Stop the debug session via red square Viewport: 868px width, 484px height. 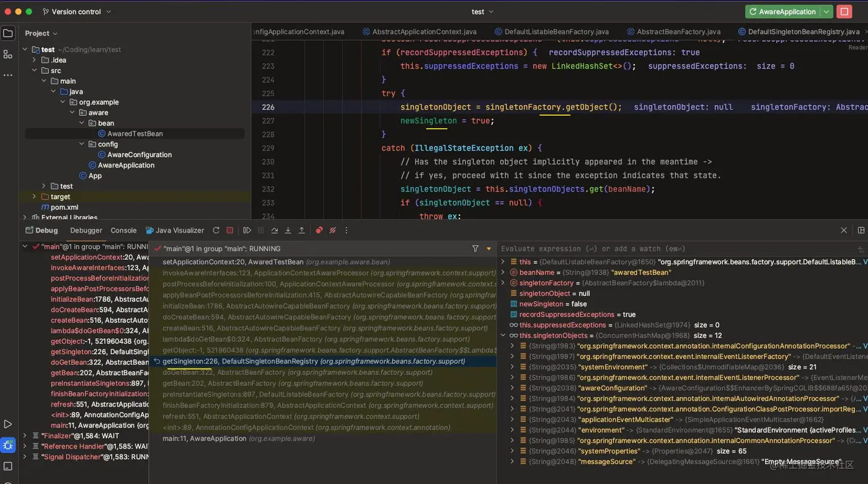(x=229, y=230)
